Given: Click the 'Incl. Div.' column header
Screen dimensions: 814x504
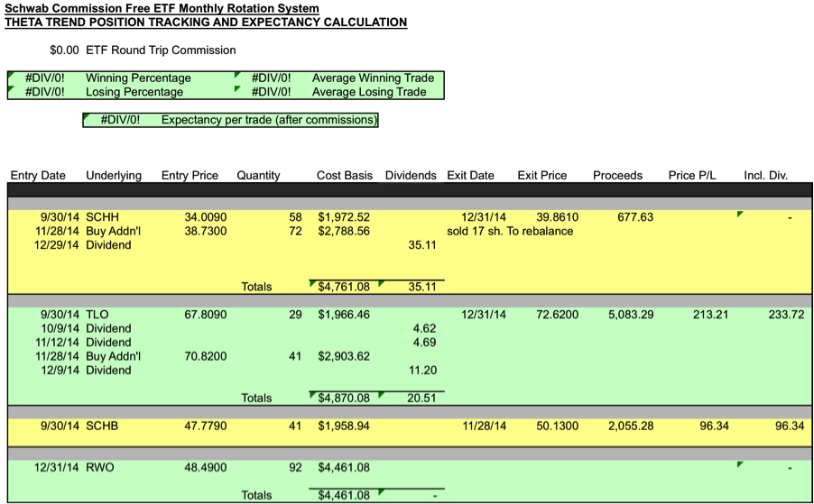Looking at the screenshot, I should tap(766, 175).
